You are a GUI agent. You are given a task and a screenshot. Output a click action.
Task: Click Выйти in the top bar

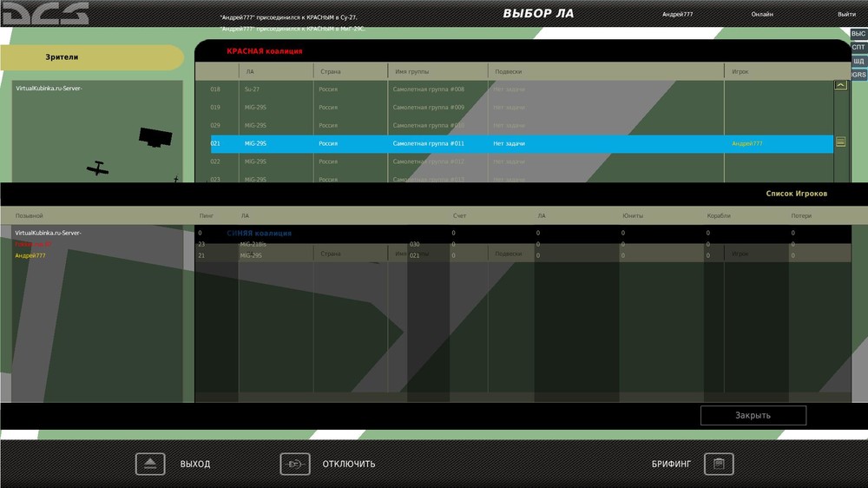pyautogui.click(x=846, y=15)
